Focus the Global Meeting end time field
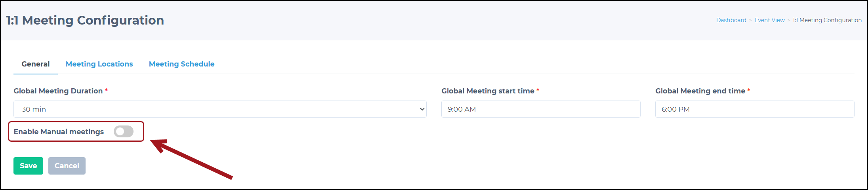The width and height of the screenshot is (868, 190). (x=755, y=109)
